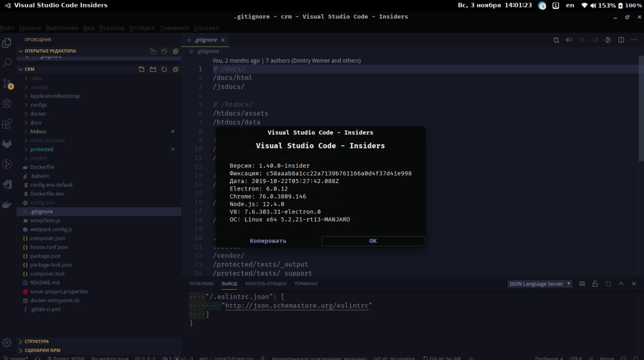Toggle file blame git icon

pyautogui.click(x=608, y=40)
